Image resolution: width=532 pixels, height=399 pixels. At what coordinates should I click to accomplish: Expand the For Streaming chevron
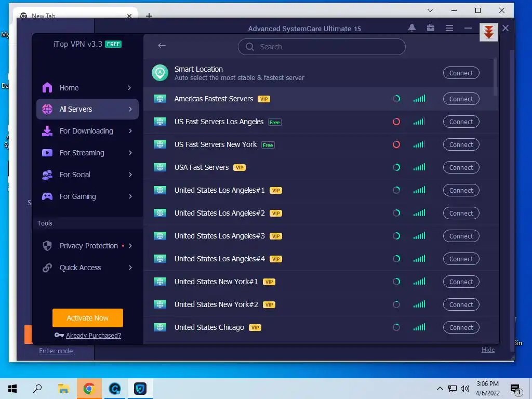(130, 153)
